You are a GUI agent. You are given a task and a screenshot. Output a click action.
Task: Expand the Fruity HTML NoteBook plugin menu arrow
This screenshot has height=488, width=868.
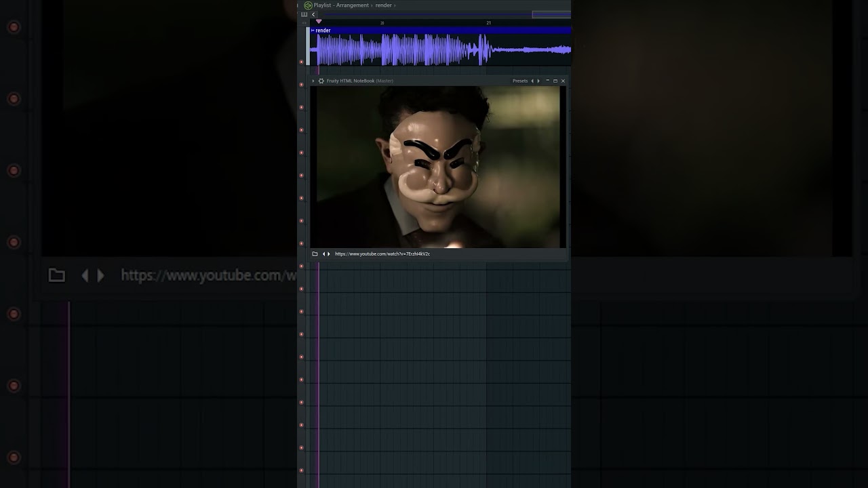(x=313, y=81)
